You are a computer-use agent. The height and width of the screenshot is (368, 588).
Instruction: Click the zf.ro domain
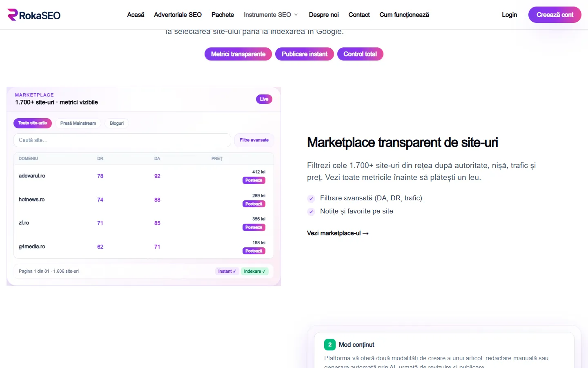pyautogui.click(x=24, y=223)
